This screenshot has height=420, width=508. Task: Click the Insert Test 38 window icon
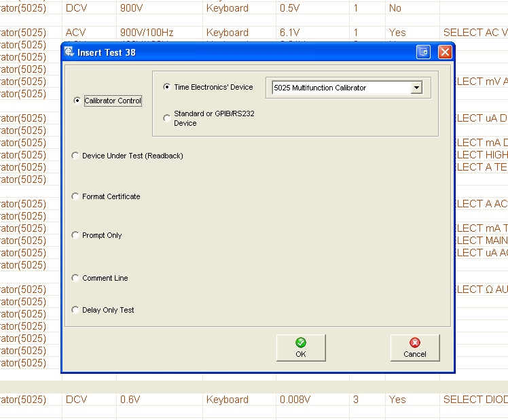[x=69, y=52]
